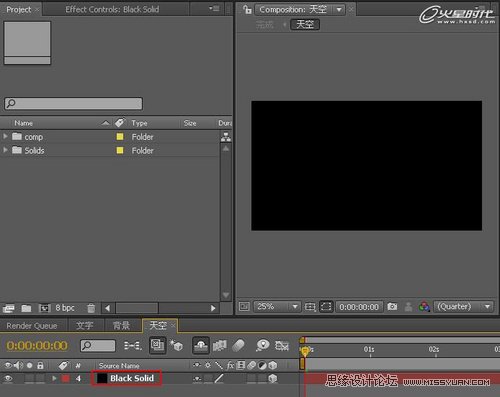This screenshot has width=500, height=397.
Task: Click the Interpret Footage icon
Action: [8, 308]
